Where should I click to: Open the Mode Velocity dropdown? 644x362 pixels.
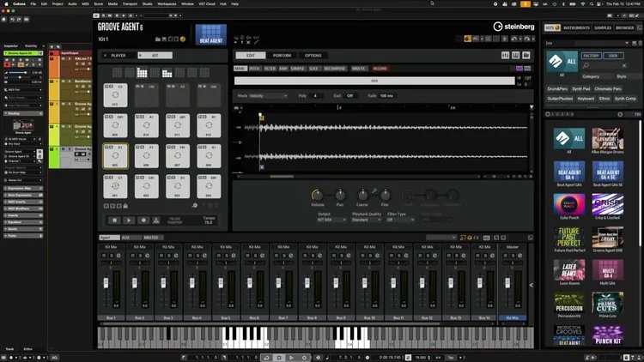coord(268,95)
